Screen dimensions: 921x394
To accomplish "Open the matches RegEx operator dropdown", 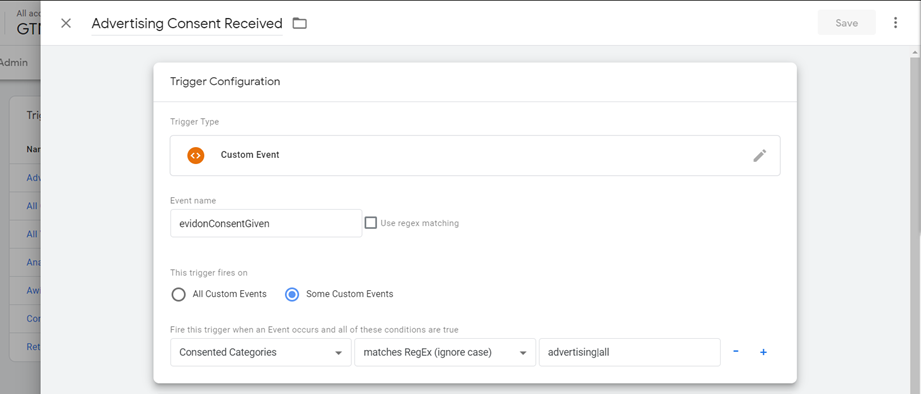I will tap(445, 352).
